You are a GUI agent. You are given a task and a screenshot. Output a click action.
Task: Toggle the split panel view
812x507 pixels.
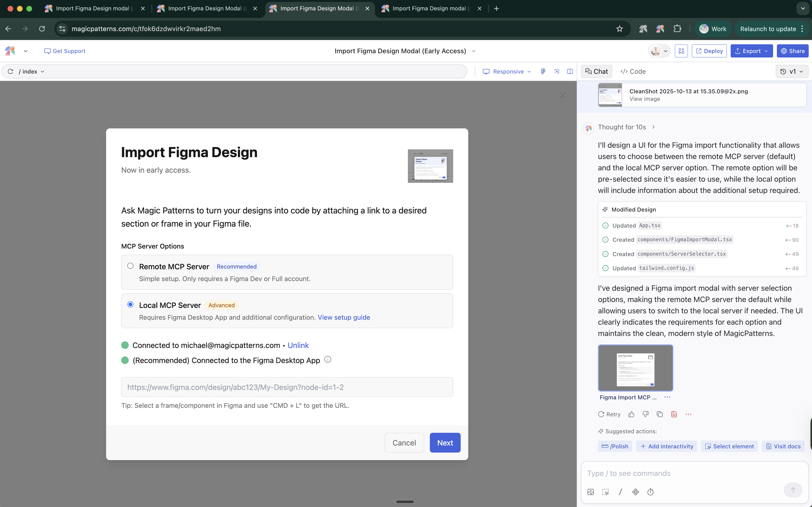pos(570,71)
